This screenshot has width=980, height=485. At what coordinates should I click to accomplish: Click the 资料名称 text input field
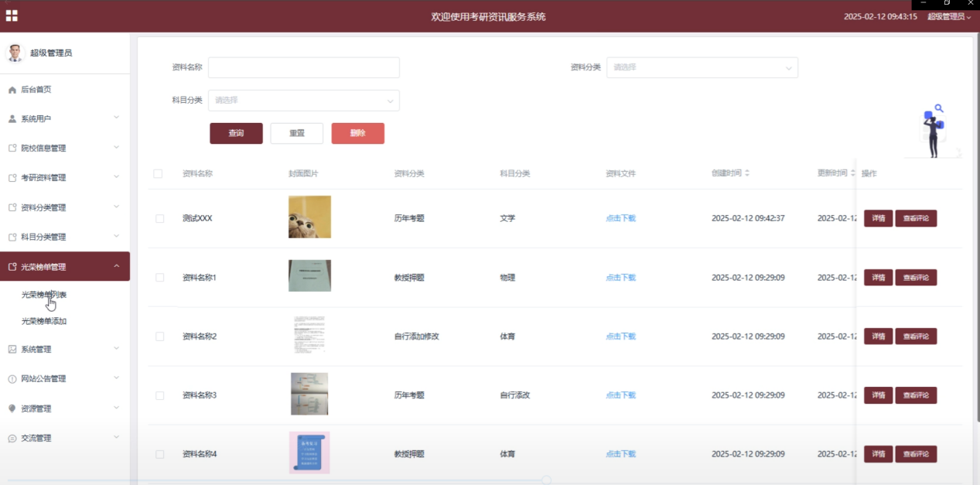[x=304, y=67]
